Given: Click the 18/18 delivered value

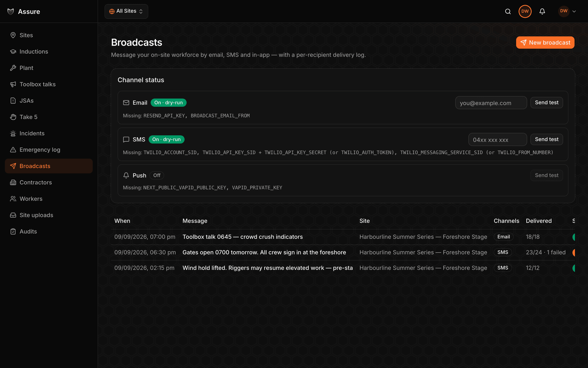Looking at the screenshot, I should (533, 237).
